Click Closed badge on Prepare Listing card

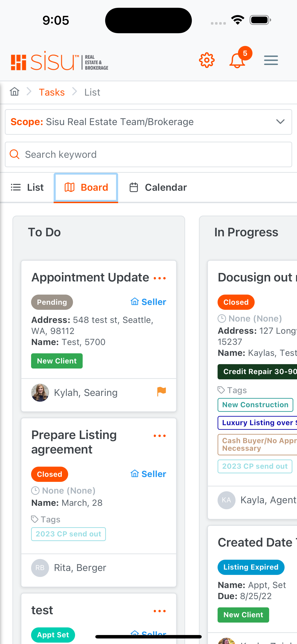pyautogui.click(x=49, y=474)
